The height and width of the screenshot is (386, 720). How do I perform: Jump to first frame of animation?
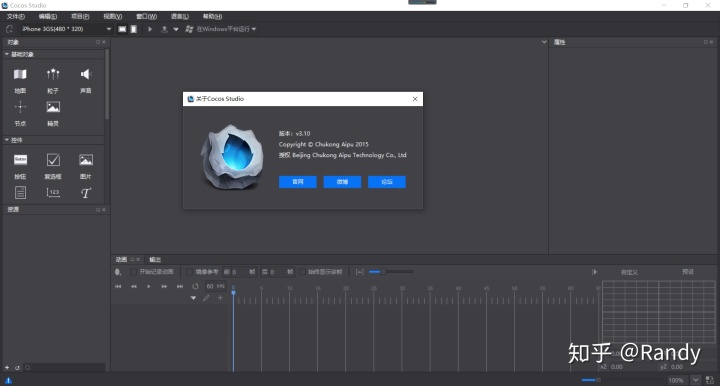tap(118, 286)
